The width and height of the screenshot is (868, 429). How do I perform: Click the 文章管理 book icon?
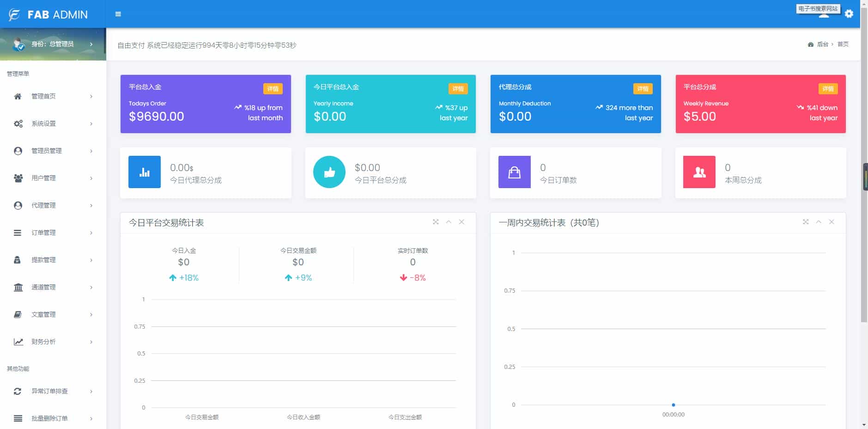coord(18,314)
